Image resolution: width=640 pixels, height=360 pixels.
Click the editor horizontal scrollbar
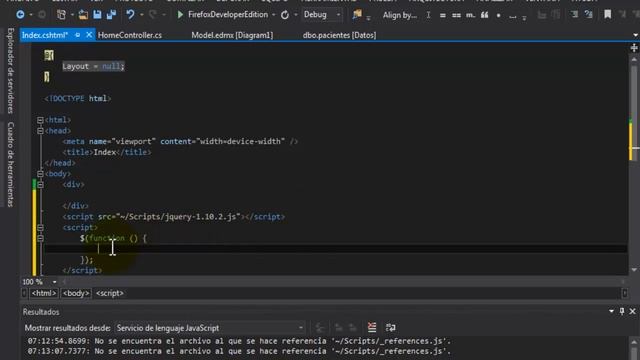(x=343, y=282)
